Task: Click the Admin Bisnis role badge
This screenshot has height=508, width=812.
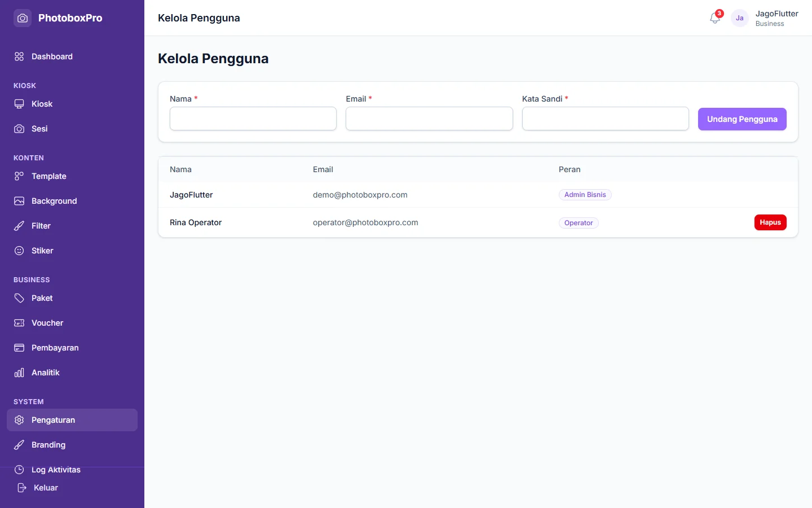Action: point(585,195)
